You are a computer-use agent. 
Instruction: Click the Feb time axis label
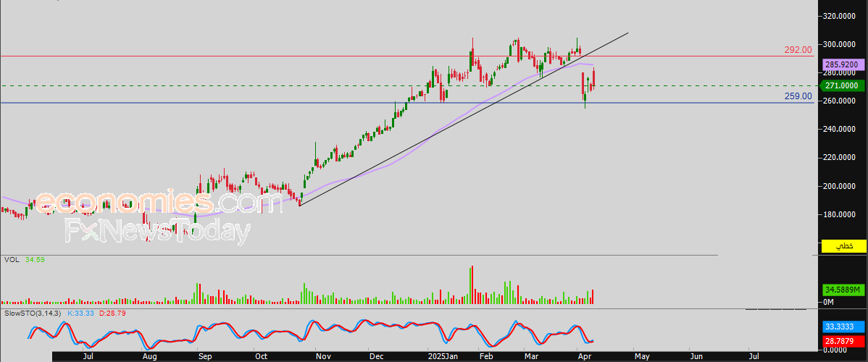click(x=486, y=357)
